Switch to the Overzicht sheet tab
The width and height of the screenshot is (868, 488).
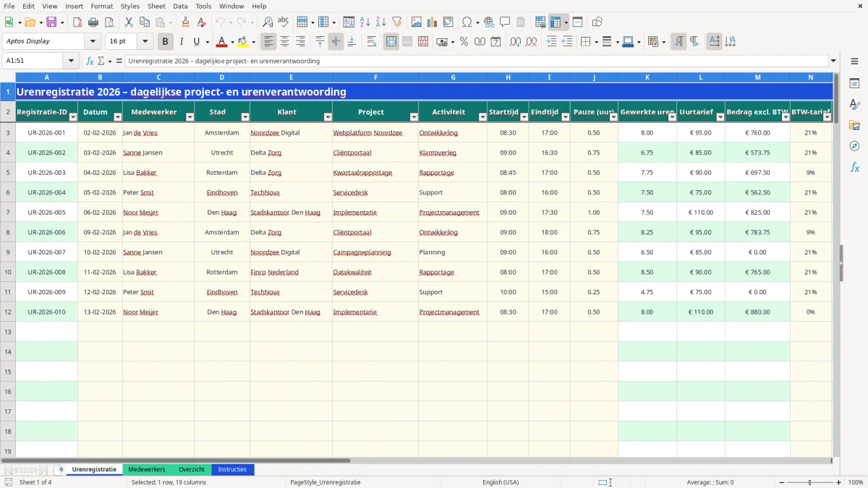coord(191,470)
